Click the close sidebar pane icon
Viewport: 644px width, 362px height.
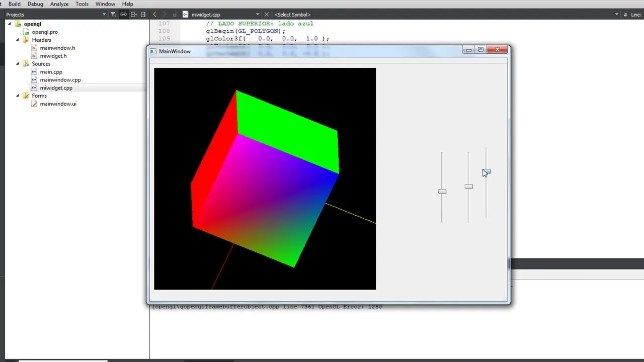pyautogui.click(x=143, y=15)
